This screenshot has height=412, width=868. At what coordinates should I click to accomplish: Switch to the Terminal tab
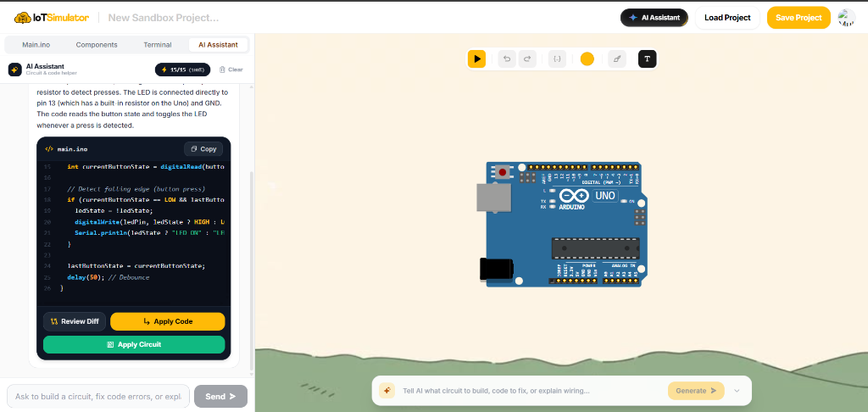158,45
